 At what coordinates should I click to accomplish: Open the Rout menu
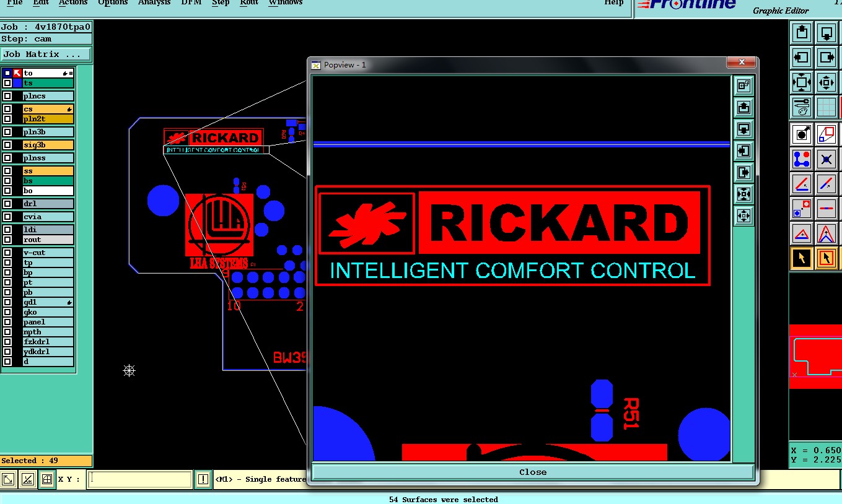click(249, 3)
